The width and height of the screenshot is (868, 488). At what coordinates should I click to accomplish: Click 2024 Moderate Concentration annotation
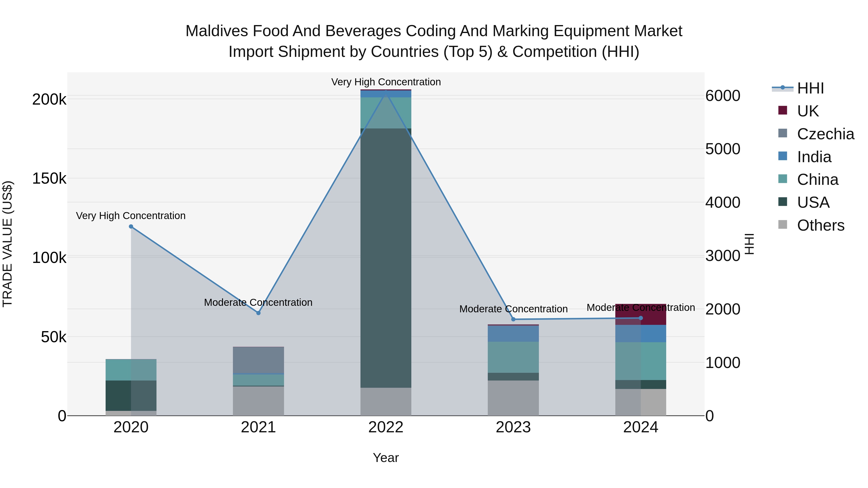641,308
